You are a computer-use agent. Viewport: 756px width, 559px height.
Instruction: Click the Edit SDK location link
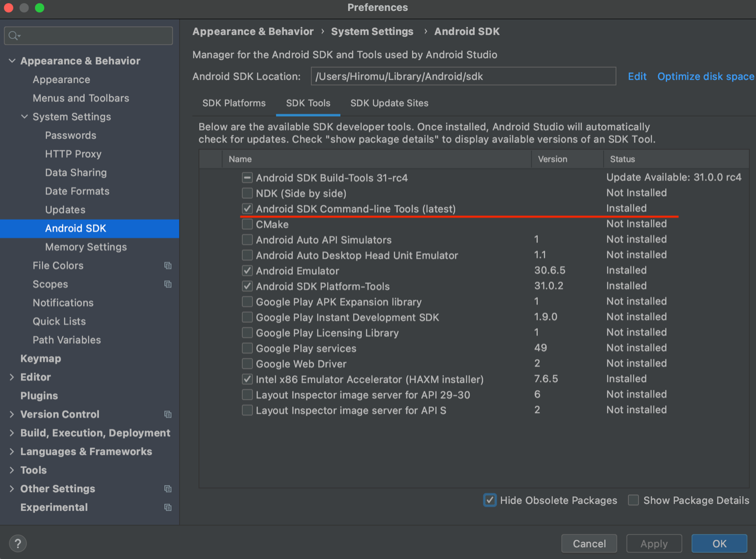click(x=637, y=76)
